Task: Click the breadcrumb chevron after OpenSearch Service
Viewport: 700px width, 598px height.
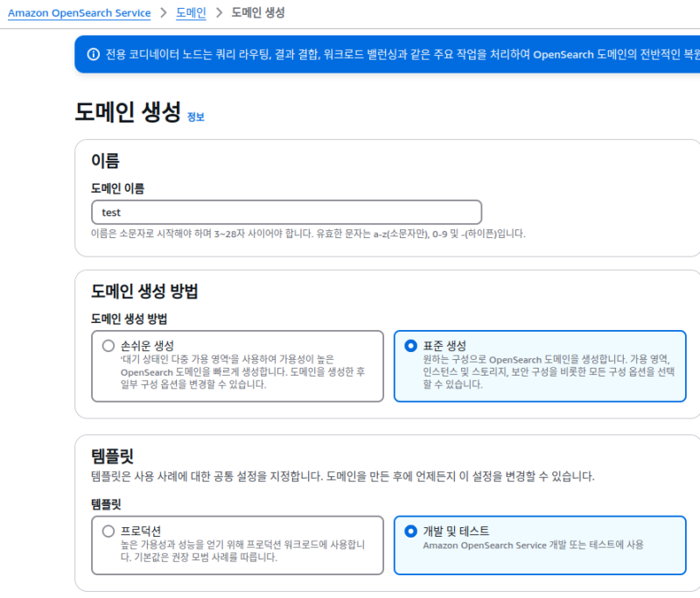Action: 164,12
